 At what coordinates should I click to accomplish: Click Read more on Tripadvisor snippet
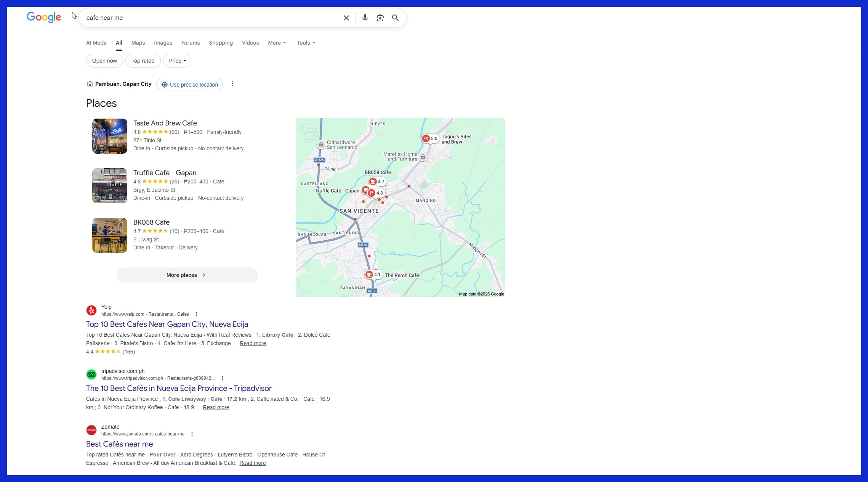pyautogui.click(x=216, y=407)
